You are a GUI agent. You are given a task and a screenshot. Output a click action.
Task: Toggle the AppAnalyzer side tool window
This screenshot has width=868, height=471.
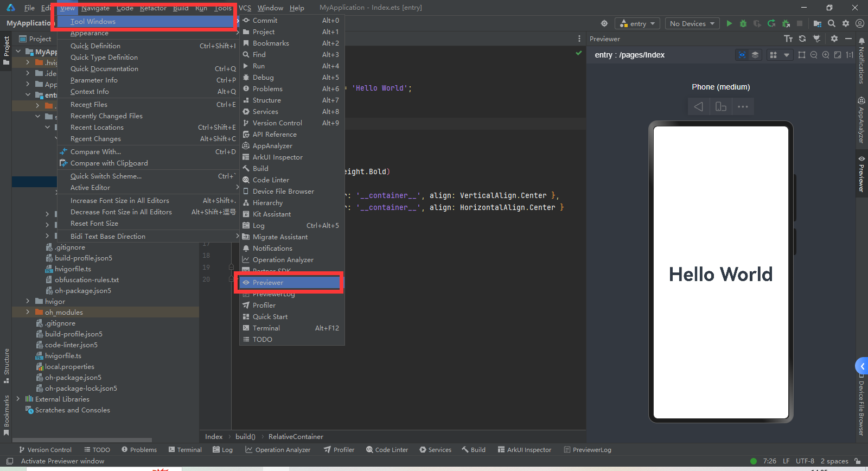[x=861, y=120]
